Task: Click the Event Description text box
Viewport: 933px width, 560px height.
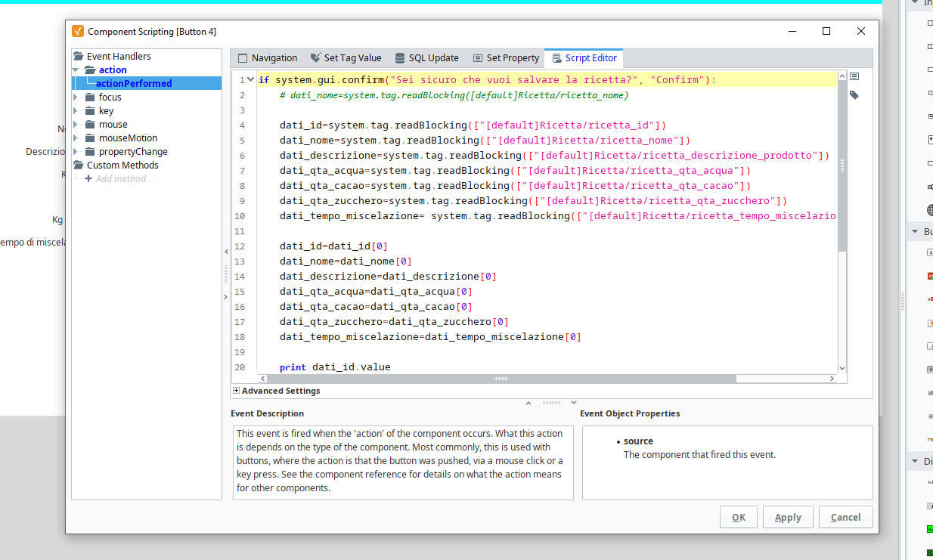Action: coord(403,463)
